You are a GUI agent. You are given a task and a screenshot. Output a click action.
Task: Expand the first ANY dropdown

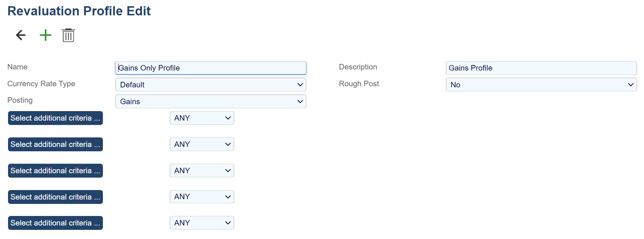click(202, 118)
